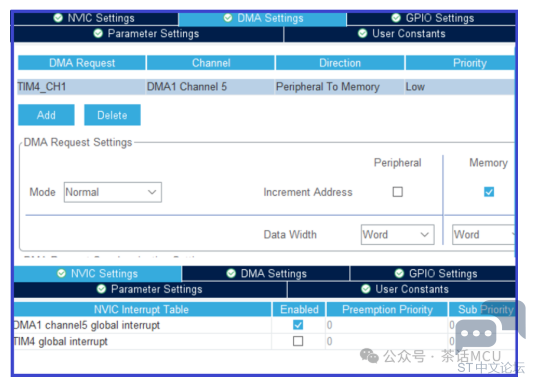Image resolution: width=534 pixels, height=383 pixels.
Task: Select DMA1 channel5 global interrupt row
Action: [x=265, y=325]
